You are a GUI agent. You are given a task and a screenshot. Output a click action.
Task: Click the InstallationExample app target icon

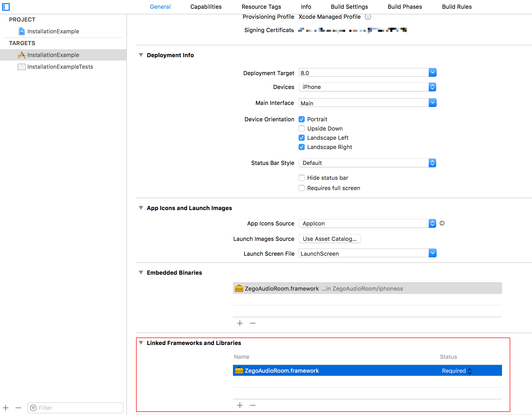pos(22,55)
